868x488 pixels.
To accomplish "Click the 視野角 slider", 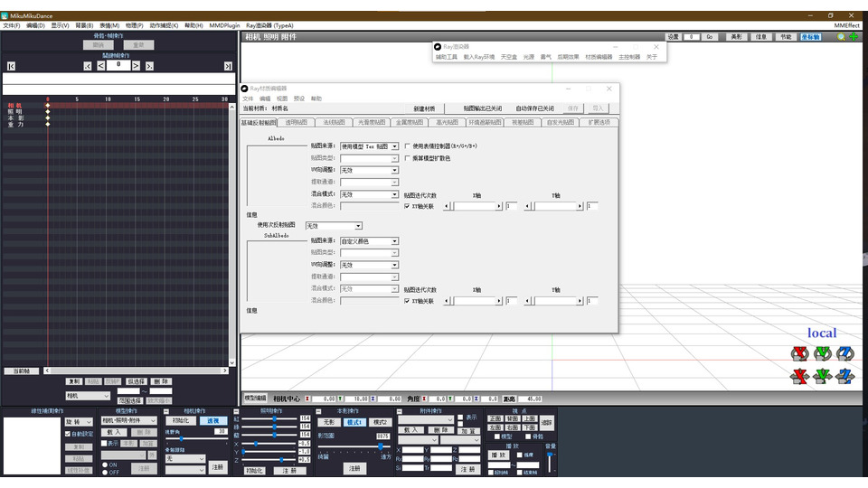I will (x=195, y=439).
